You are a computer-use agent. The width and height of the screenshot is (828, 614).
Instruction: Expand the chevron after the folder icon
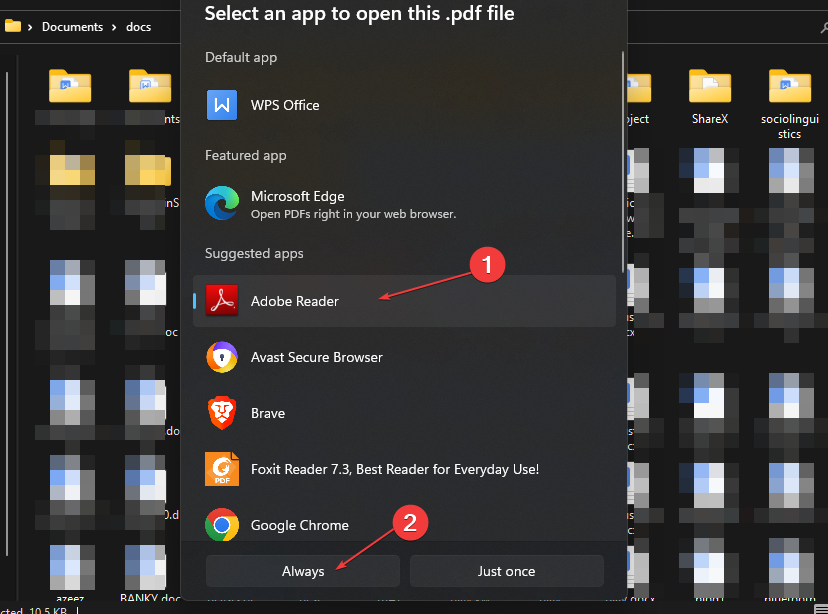coord(30,27)
